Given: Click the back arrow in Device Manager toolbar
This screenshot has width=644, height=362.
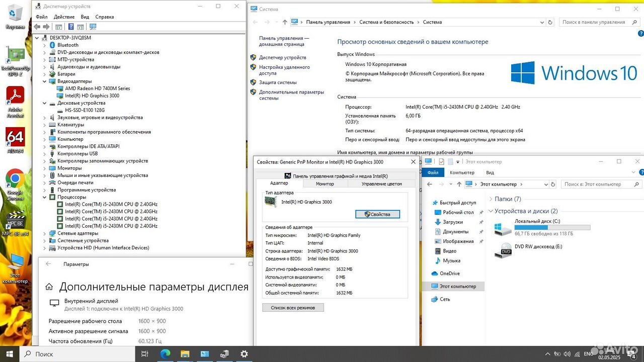Looking at the screenshot, I should coord(37,27).
